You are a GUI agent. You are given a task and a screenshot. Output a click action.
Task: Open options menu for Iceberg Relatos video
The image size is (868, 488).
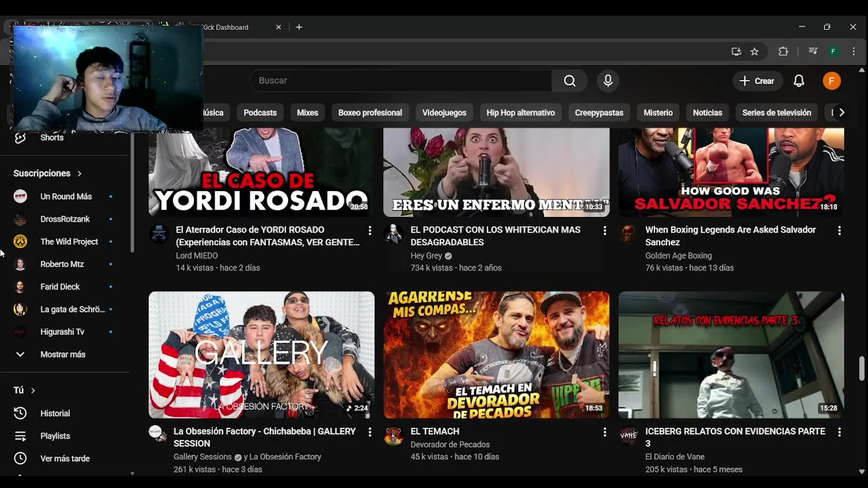(839, 432)
